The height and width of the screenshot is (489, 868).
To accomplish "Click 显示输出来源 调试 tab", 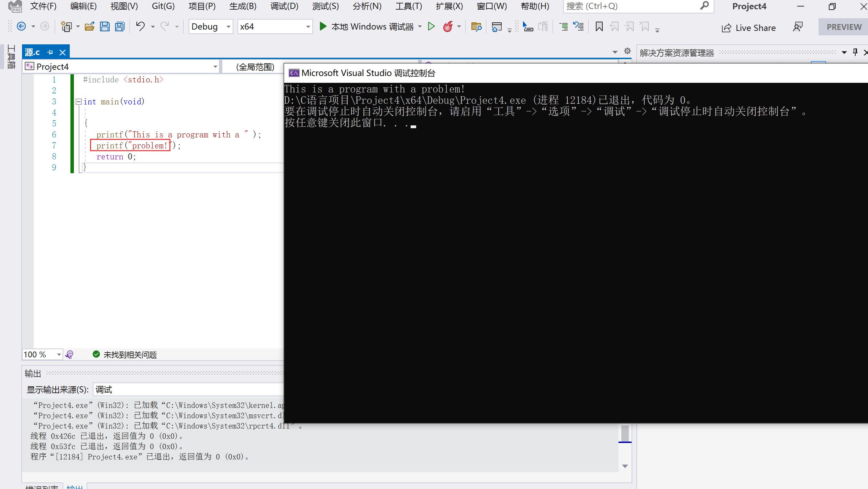I will [104, 389].
